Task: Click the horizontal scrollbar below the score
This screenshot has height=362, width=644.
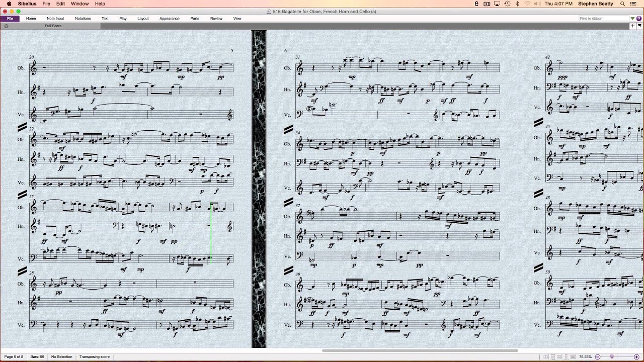Action: coord(420,350)
